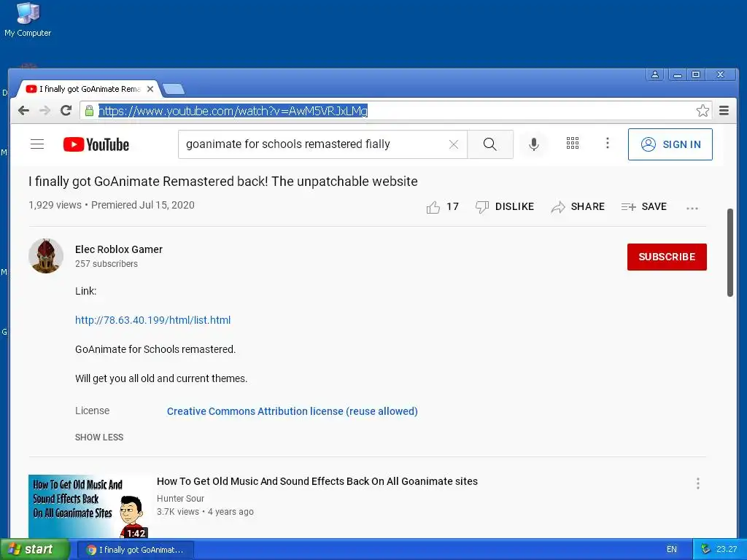Viewport: 747px width, 560px height.
Task: Click the page vertical scrollbar thumb
Action: click(x=729, y=252)
